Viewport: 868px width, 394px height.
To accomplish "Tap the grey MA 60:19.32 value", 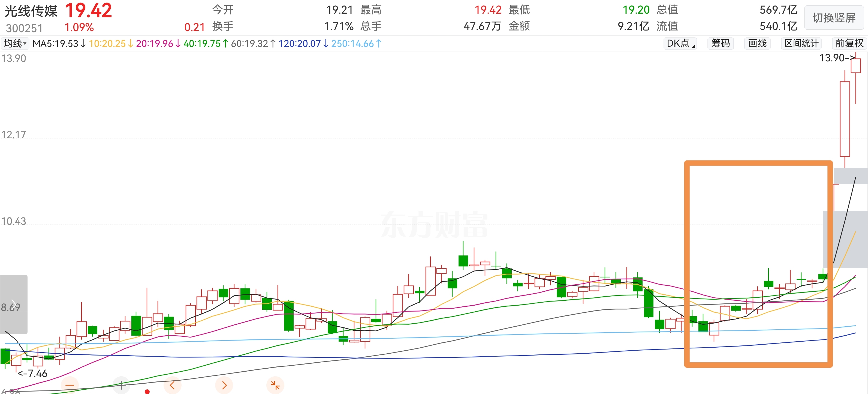I will point(254,43).
